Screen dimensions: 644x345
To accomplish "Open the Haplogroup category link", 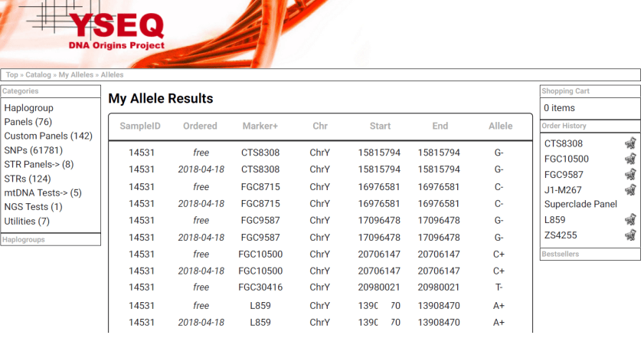I will [28, 108].
